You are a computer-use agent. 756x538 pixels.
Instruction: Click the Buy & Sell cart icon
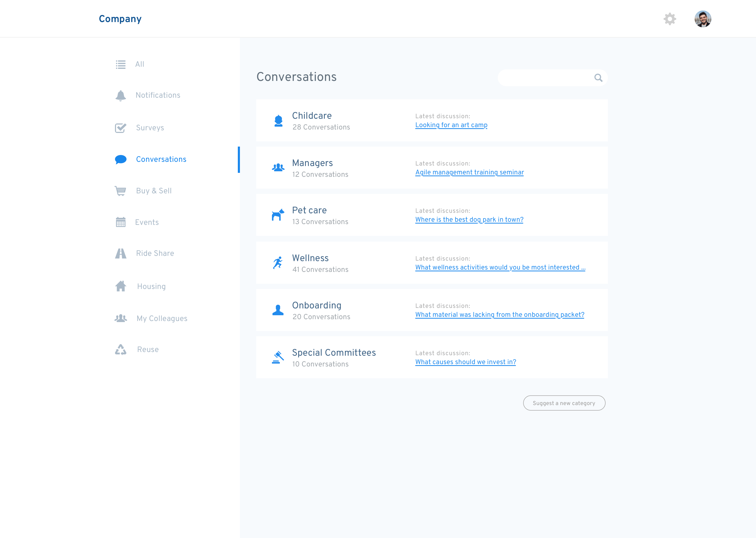(x=120, y=191)
